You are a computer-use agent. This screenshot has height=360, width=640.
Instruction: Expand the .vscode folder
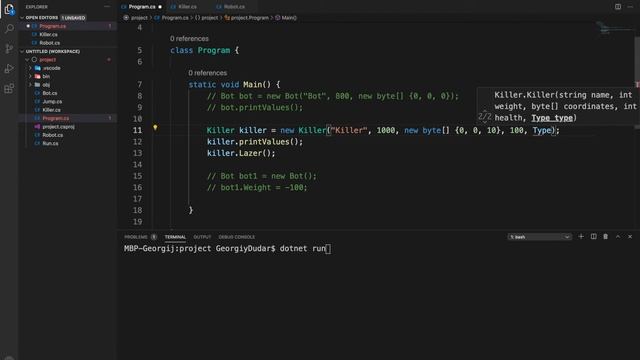tap(30, 68)
